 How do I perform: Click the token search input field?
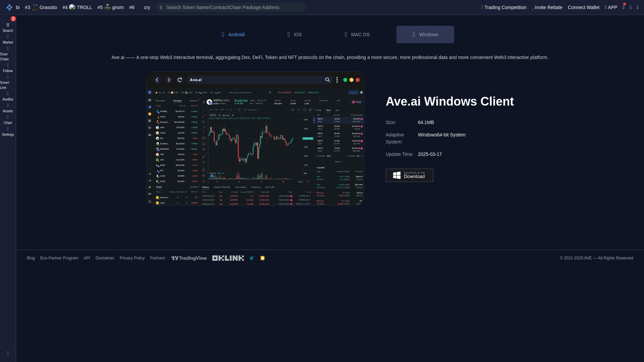pos(231,7)
